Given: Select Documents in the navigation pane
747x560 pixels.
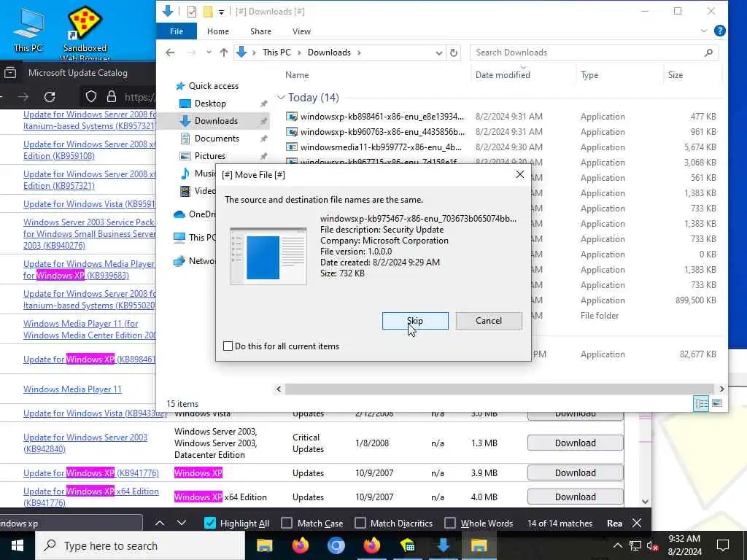Looking at the screenshot, I should [217, 139].
